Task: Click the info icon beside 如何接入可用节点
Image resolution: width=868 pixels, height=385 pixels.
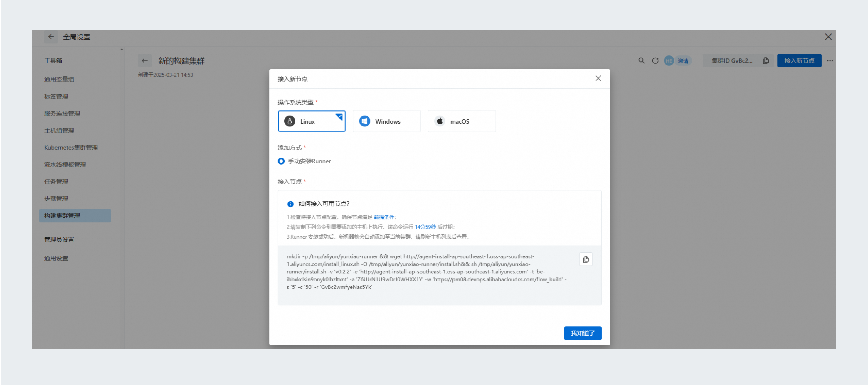Action: pos(290,204)
